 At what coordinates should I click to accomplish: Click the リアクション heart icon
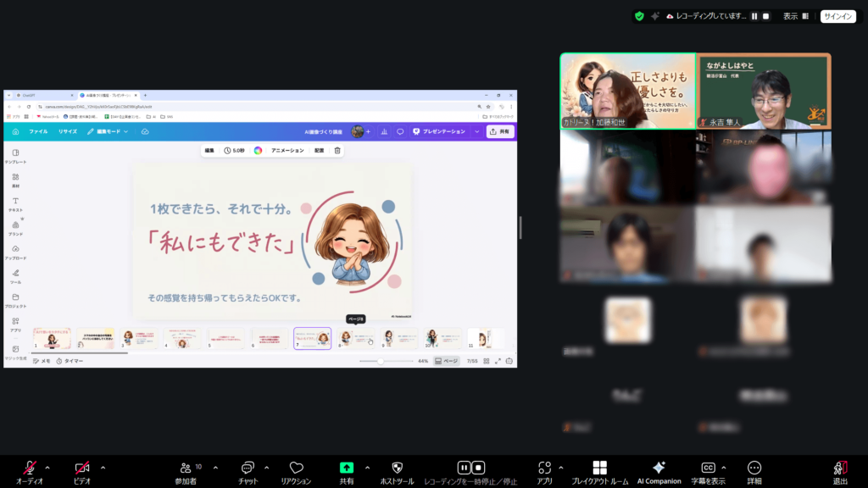(x=296, y=469)
